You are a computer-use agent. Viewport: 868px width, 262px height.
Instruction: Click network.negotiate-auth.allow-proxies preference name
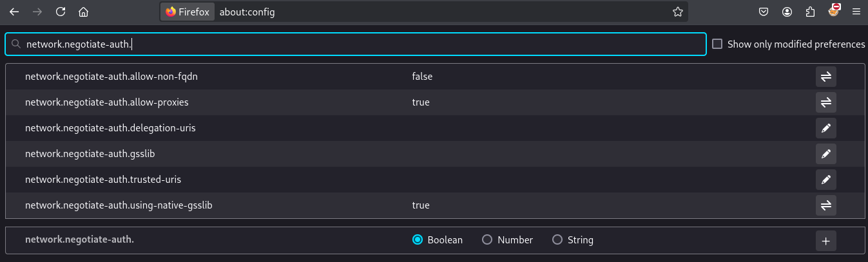click(107, 102)
